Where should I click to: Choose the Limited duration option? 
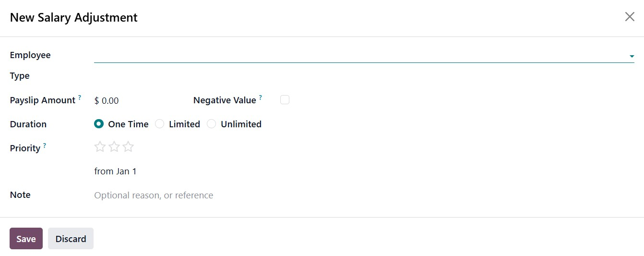(x=160, y=124)
